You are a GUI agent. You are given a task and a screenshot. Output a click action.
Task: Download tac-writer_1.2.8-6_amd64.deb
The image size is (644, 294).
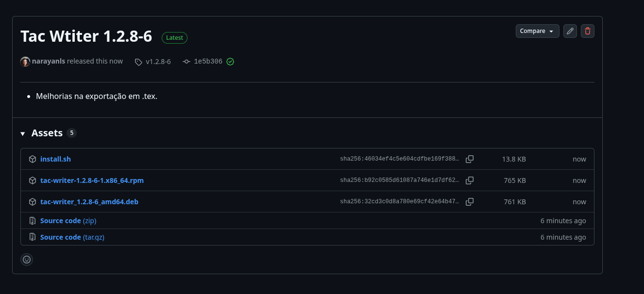pos(89,202)
